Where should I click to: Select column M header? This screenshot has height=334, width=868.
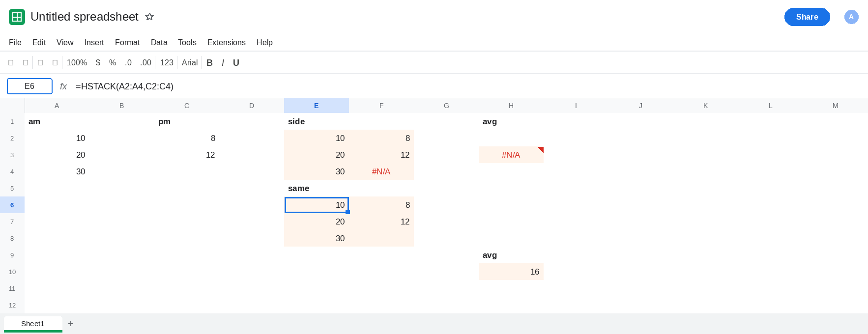pyautogui.click(x=836, y=106)
